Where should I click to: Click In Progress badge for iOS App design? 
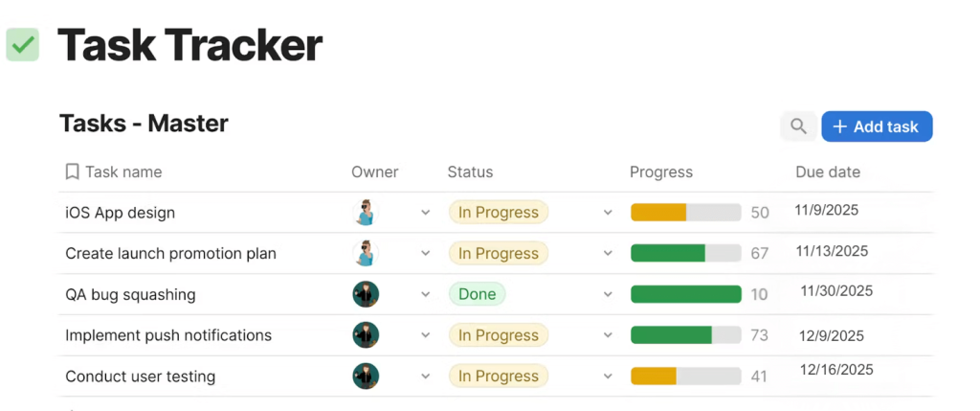click(x=498, y=213)
